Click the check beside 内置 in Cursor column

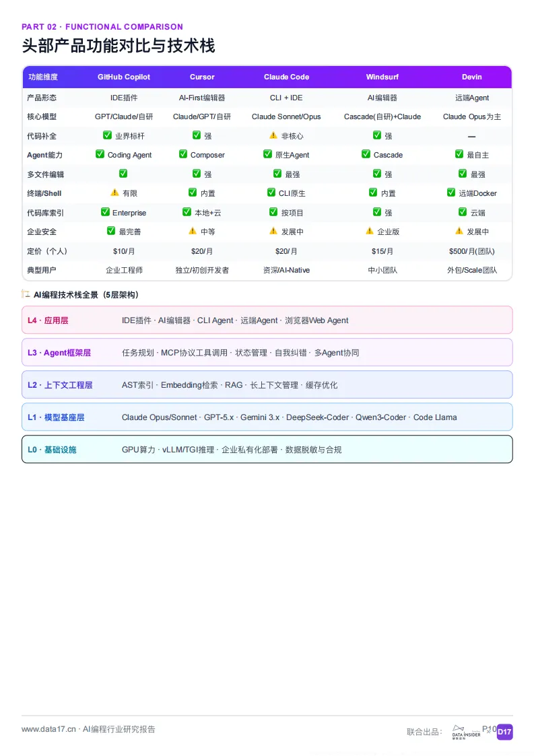(193, 193)
